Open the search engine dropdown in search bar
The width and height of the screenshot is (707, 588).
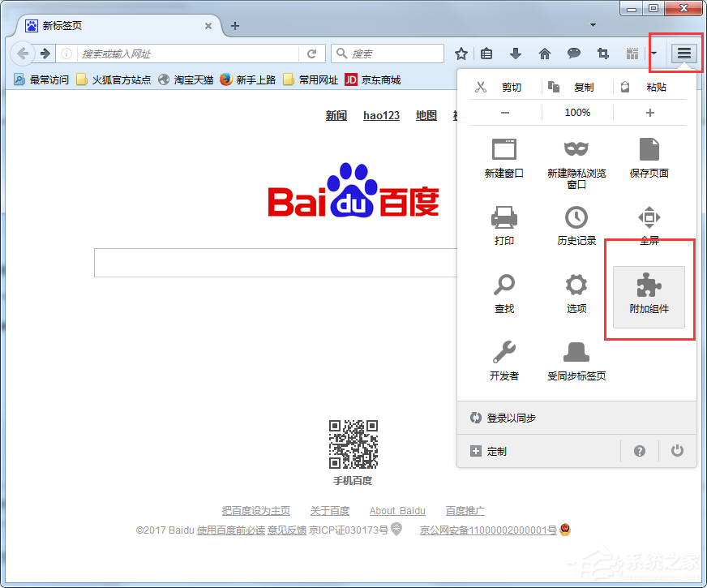pyautogui.click(x=343, y=52)
